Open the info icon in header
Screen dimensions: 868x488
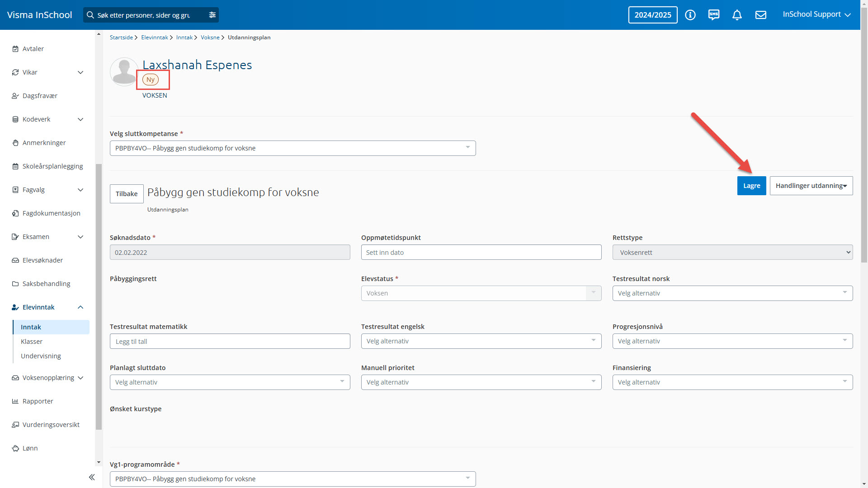point(690,15)
